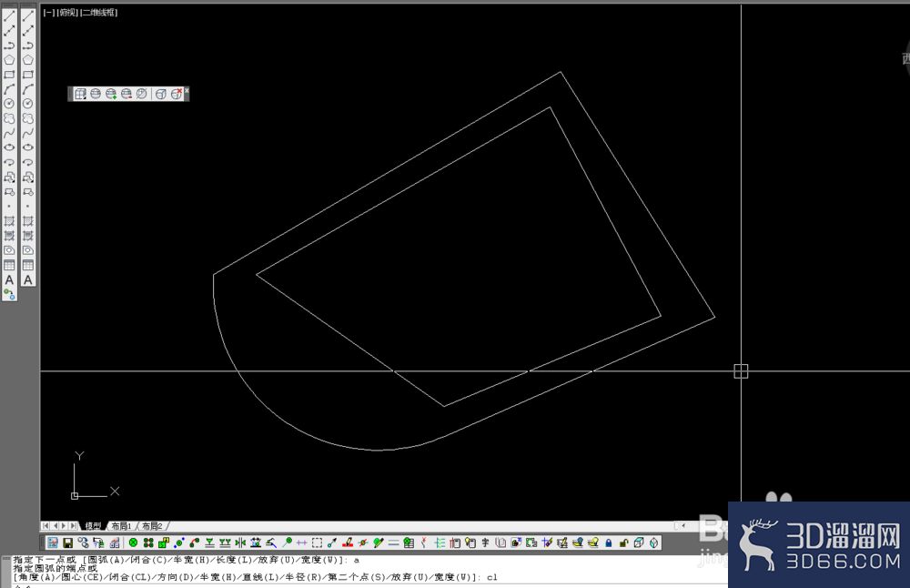This screenshot has height=588, width=910.
Task: Click the green crossed-circle icon in bottom toolbar
Action: tap(133, 542)
